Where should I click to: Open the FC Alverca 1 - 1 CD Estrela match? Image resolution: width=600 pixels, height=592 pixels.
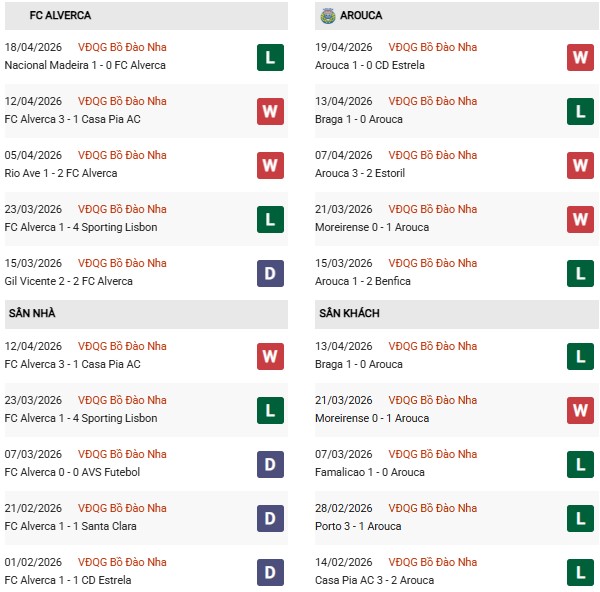pyautogui.click(x=67, y=580)
